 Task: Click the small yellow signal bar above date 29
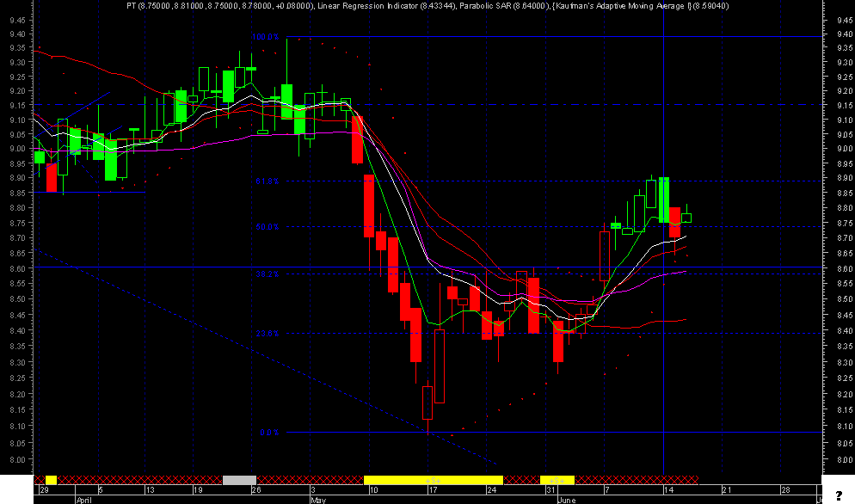[x=51, y=480]
